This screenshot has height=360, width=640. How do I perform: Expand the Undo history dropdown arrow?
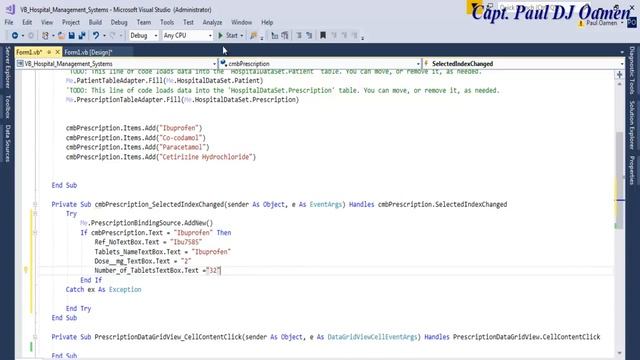coord(104,36)
